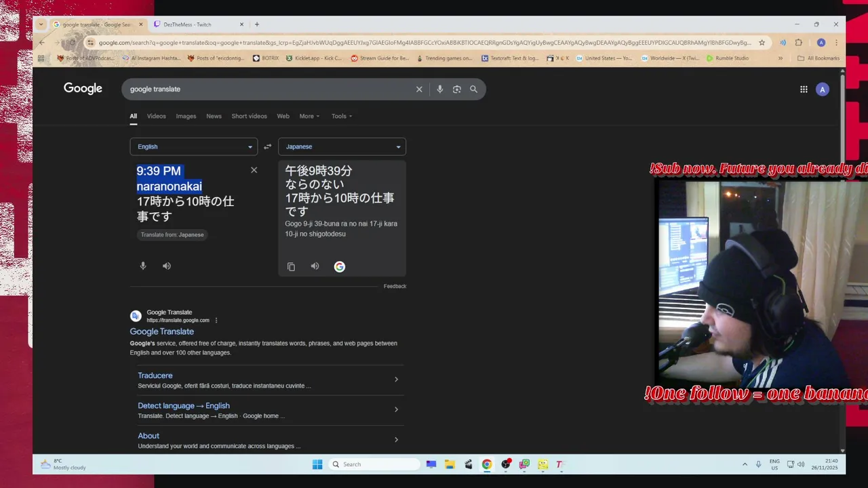The height and width of the screenshot is (488, 868).
Task: Switch to the News results tab
Action: (214, 116)
